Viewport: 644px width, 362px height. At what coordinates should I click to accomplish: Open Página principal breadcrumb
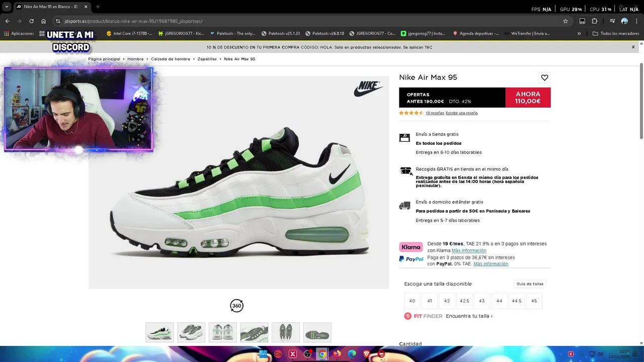point(104,59)
